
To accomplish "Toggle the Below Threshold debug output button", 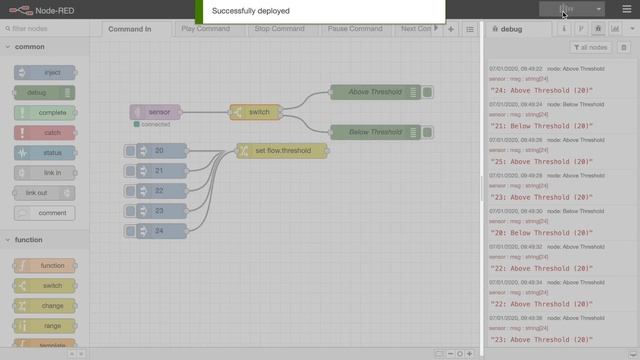I will click(x=427, y=132).
